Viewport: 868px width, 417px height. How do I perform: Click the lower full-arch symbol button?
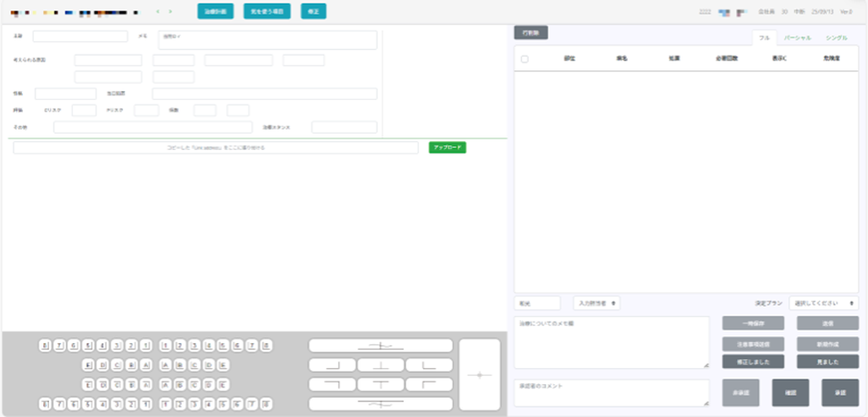point(380,405)
